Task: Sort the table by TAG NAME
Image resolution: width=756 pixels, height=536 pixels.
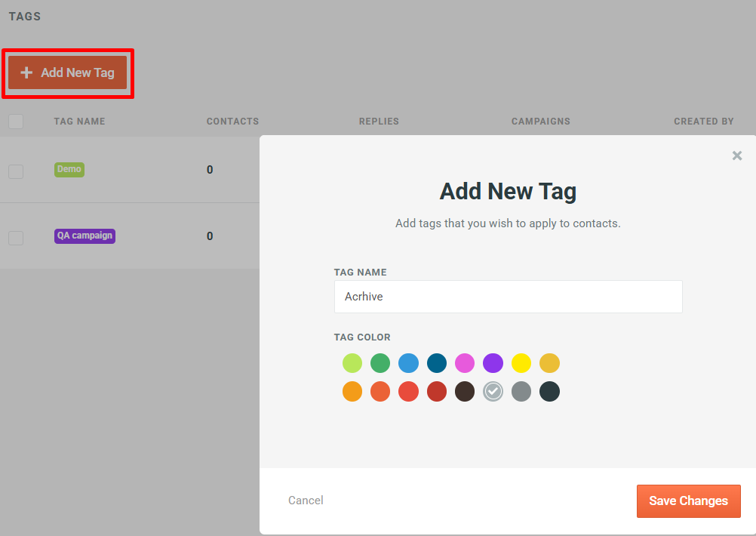Action: click(x=79, y=121)
